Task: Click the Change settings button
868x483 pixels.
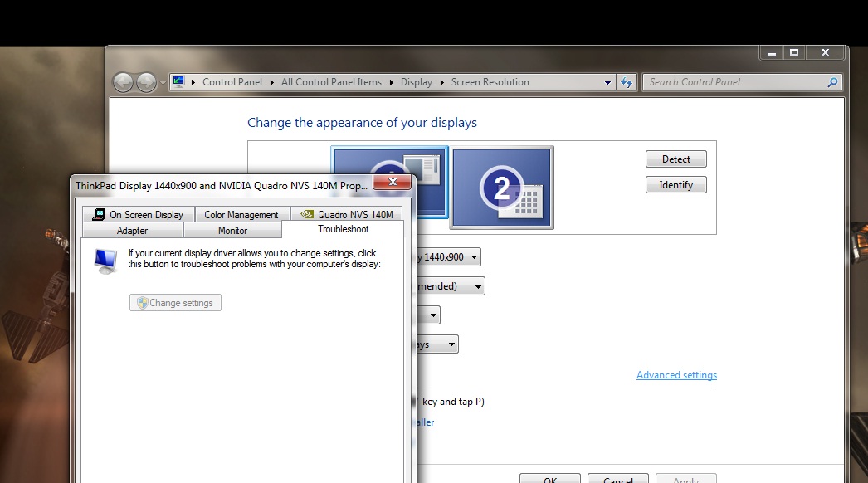Action: 175,303
